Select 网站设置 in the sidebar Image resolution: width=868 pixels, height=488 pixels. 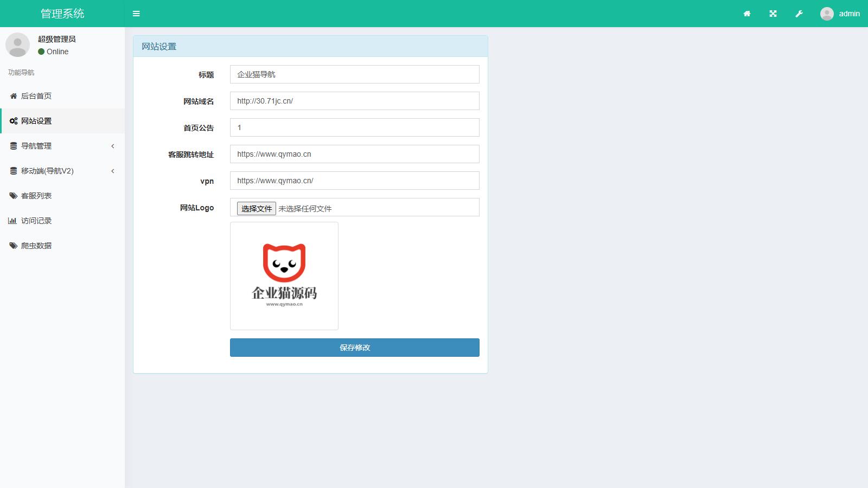tap(62, 121)
